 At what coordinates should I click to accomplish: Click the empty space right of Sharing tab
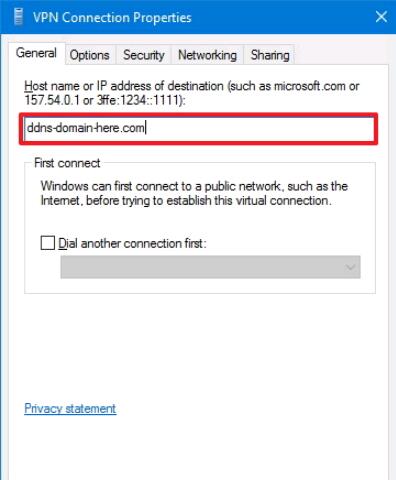[341, 55]
